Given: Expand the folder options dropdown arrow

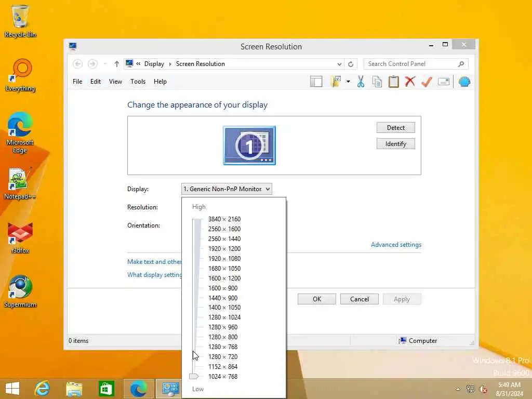Looking at the screenshot, I should tap(348, 82).
